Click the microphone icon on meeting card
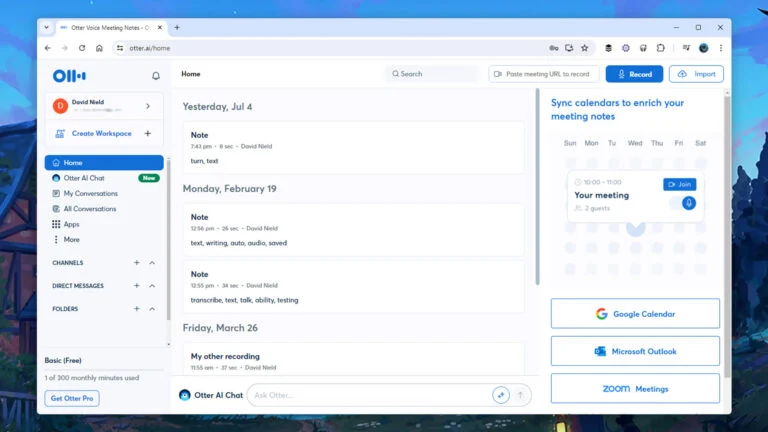This screenshot has width=768, height=432. [x=688, y=203]
